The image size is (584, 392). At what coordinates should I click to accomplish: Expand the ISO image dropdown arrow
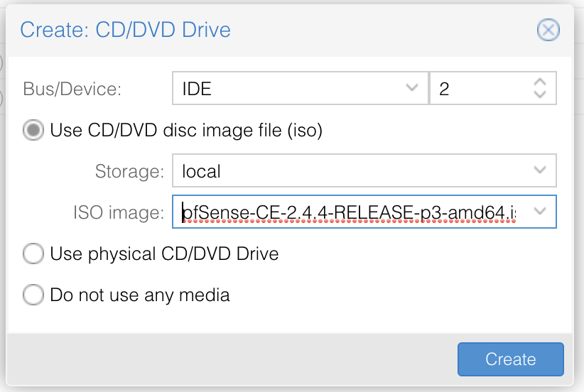pyautogui.click(x=540, y=212)
